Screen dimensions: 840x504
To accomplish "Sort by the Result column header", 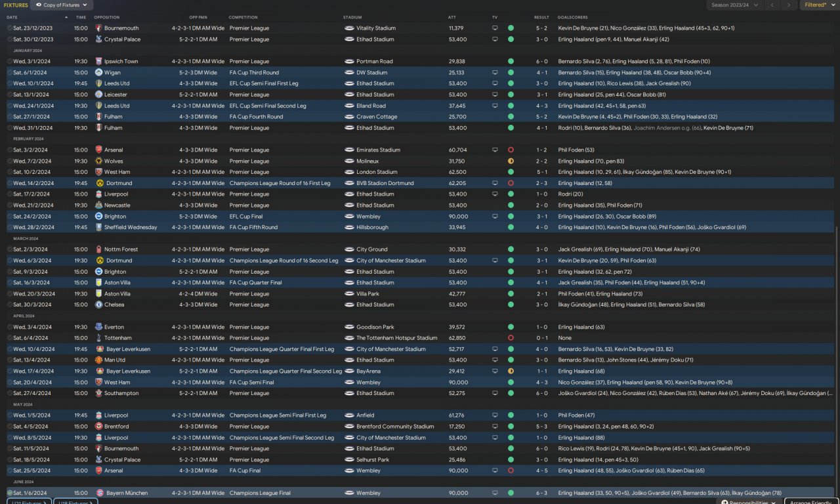I will tap(541, 17).
